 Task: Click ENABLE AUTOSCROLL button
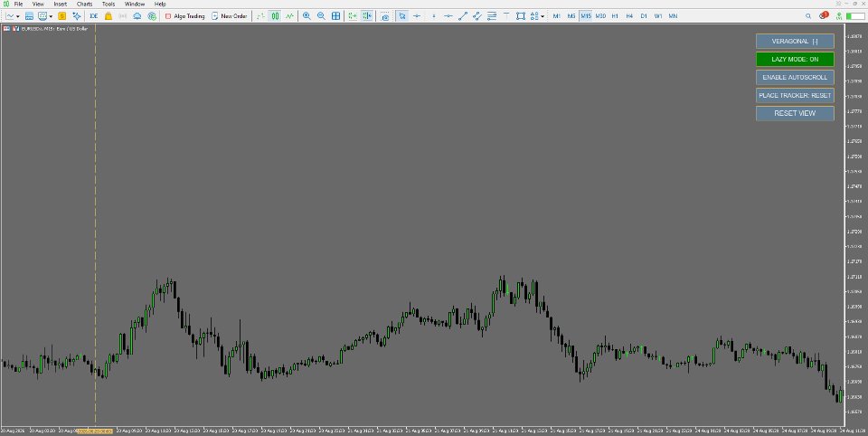point(795,77)
